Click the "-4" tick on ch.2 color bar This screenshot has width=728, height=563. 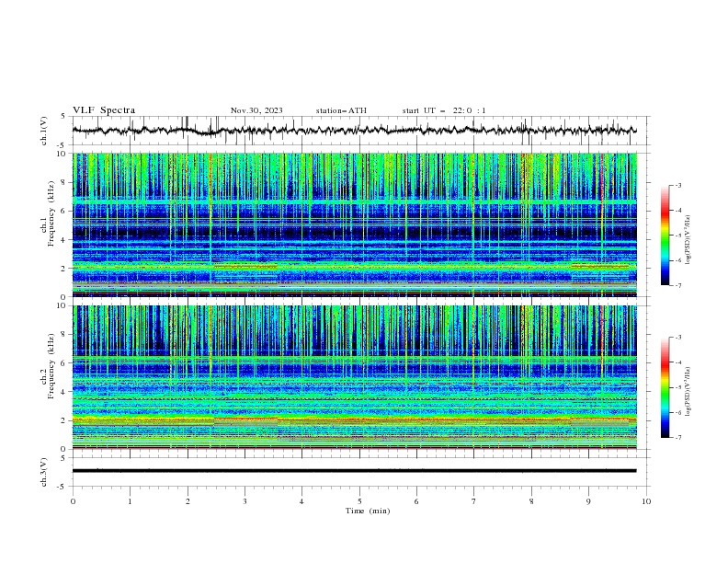678,362
